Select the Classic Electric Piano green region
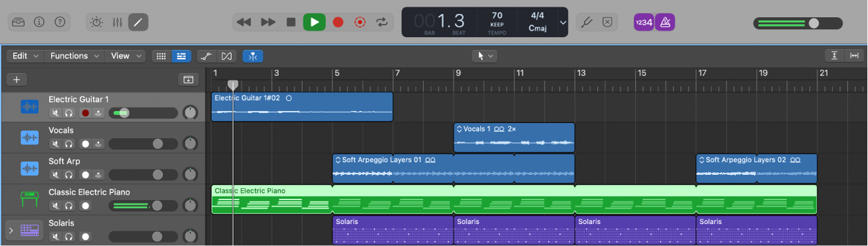The height and width of the screenshot is (246, 868). (514, 199)
